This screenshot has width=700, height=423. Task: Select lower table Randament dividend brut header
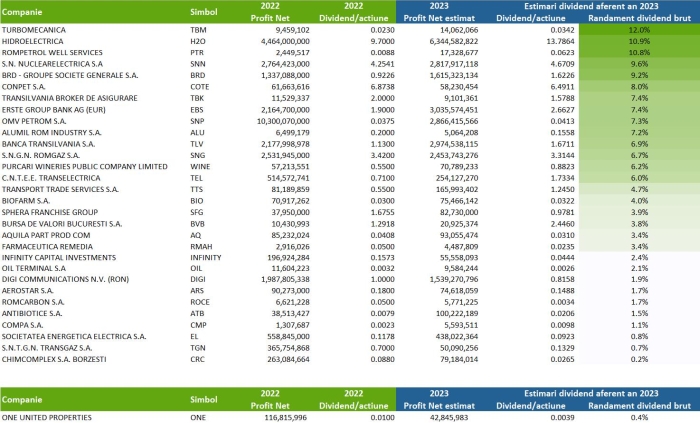[639, 406]
